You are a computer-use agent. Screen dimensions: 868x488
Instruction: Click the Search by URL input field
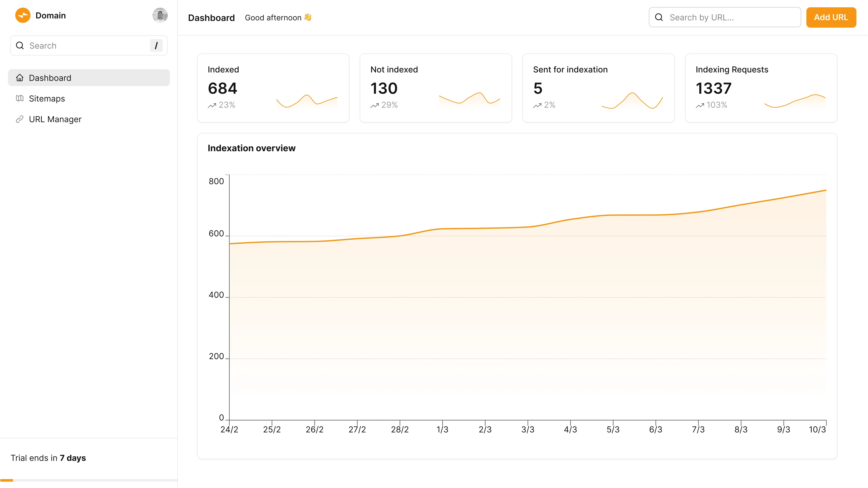tap(725, 17)
